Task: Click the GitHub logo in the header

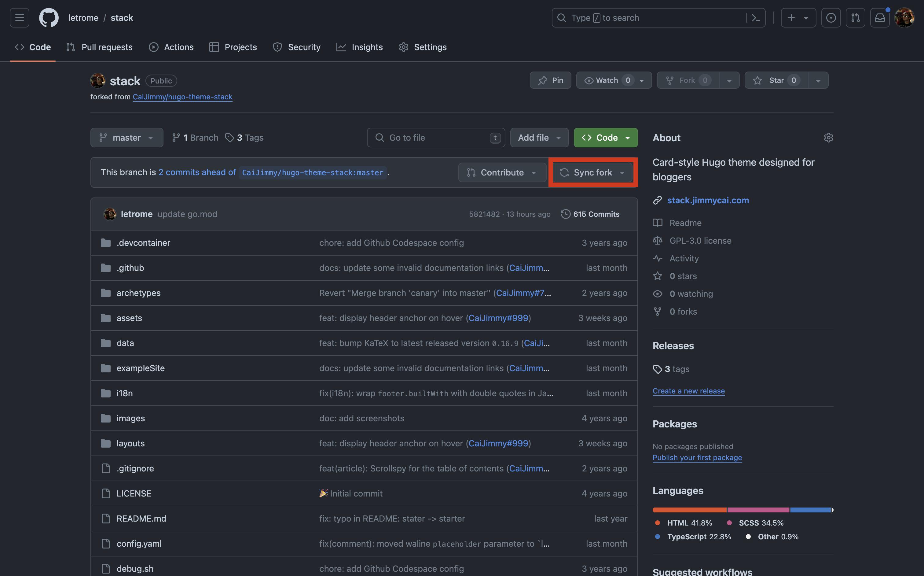Action: tap(49, 17)
